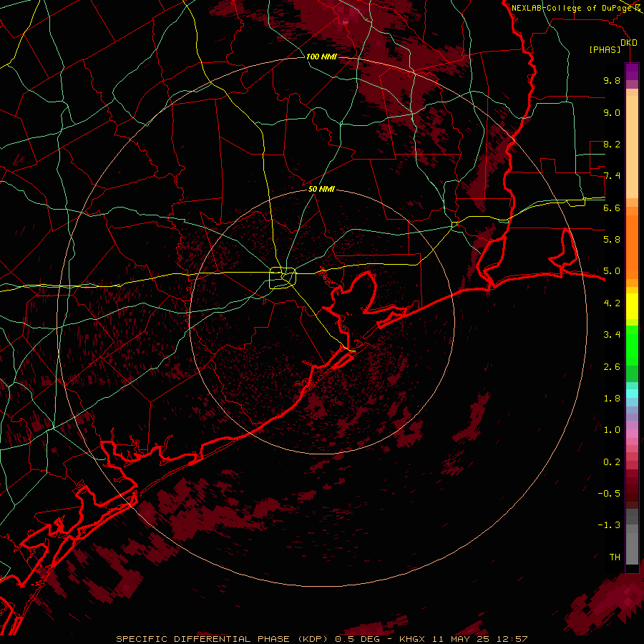Screen dimensions: 644x644
Task: Click the 9.8 legend value
Action: pos(612,80)
